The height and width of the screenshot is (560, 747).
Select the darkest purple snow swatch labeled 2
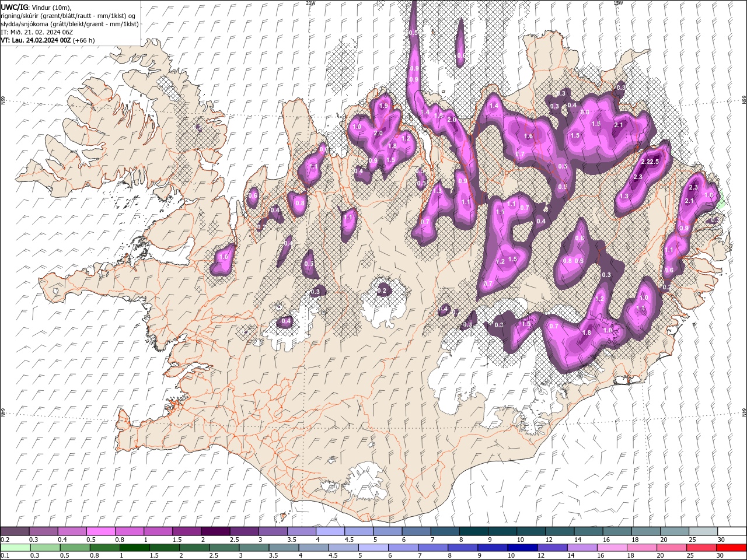click(215, 531)
